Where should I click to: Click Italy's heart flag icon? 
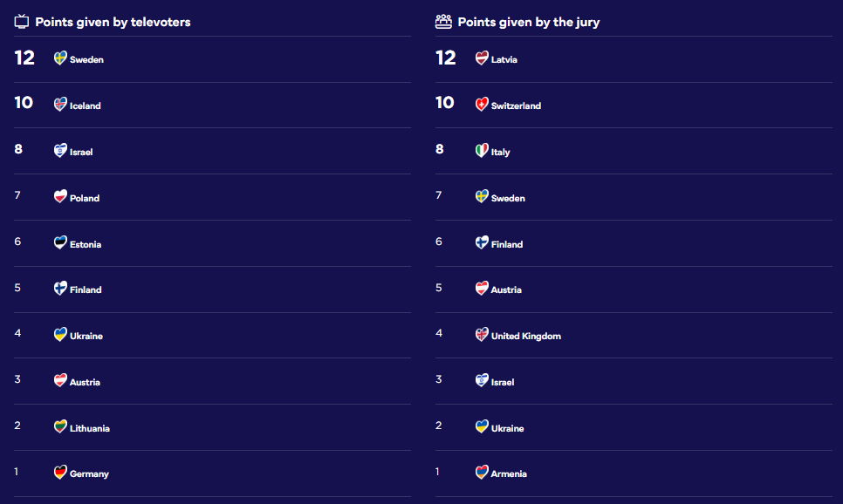(482, 151)
